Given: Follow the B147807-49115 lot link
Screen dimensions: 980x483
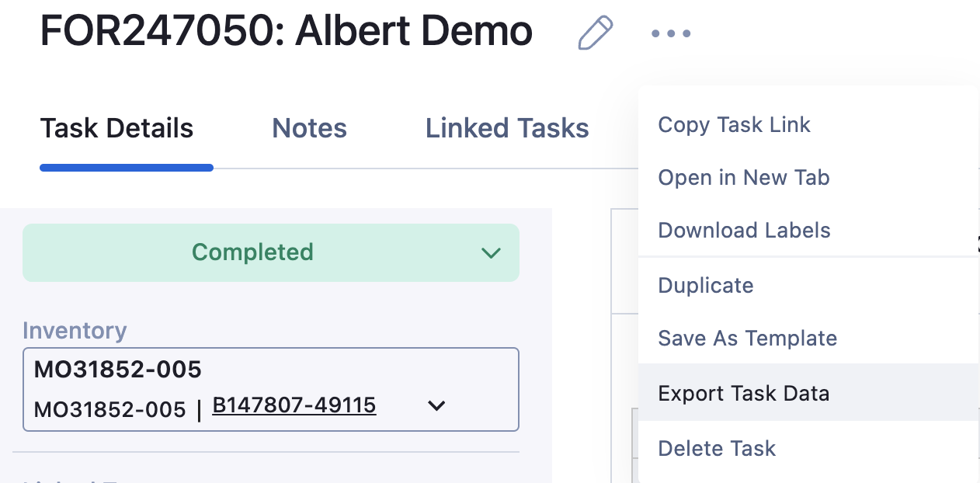Looking at the screenshot, I should point(294,405).
